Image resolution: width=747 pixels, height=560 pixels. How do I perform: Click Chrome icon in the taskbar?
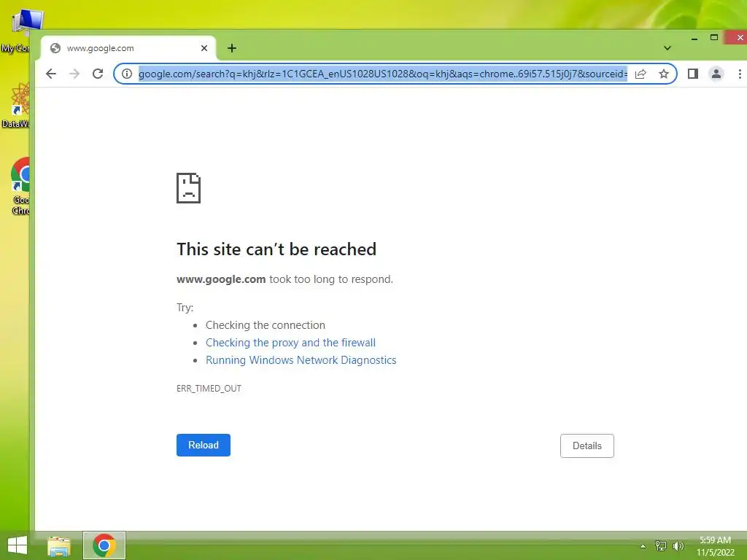coord(104,545)
